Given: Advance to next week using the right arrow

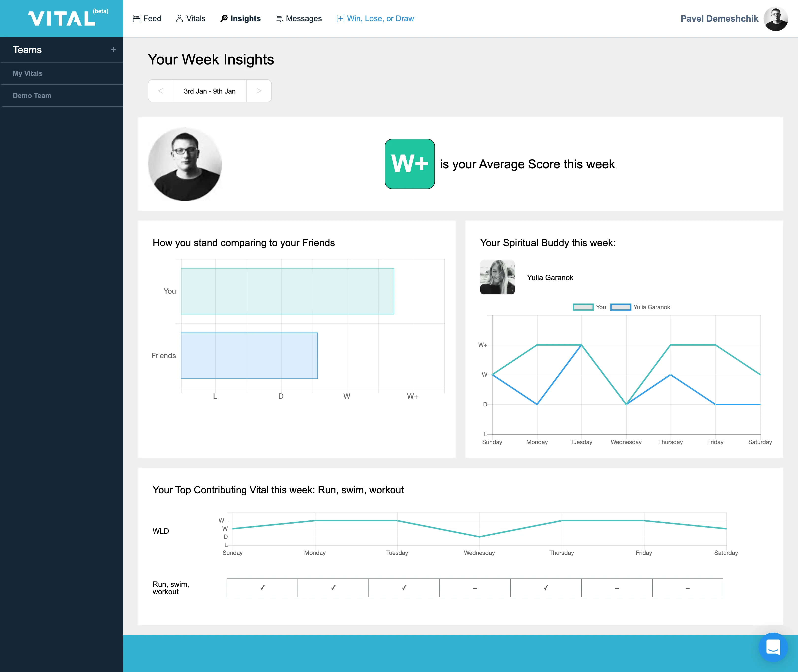Looking at the screenshot, I should pos(259,91).
